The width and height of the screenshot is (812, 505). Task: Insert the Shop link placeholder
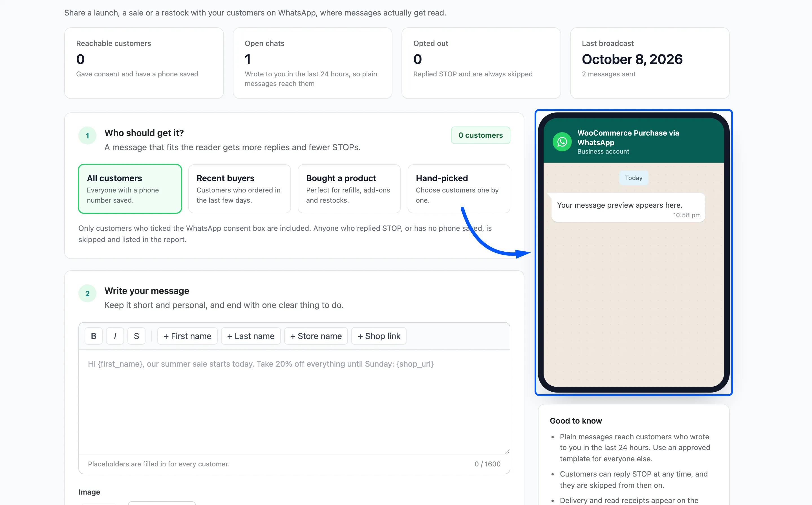point(379,336)
